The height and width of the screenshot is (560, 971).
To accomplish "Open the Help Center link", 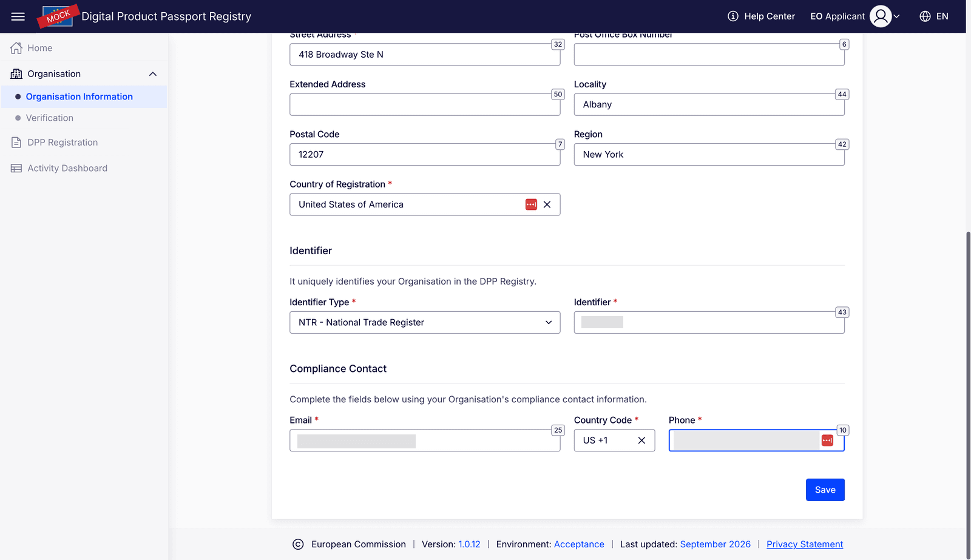I will tap(770, 16).
